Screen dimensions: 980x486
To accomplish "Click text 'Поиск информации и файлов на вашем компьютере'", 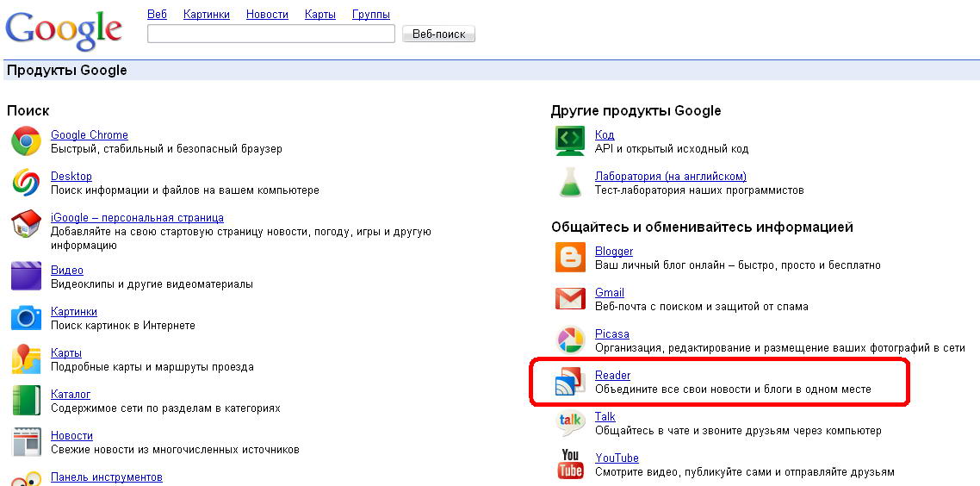I will pyautogui.click(x=185, y=190).
